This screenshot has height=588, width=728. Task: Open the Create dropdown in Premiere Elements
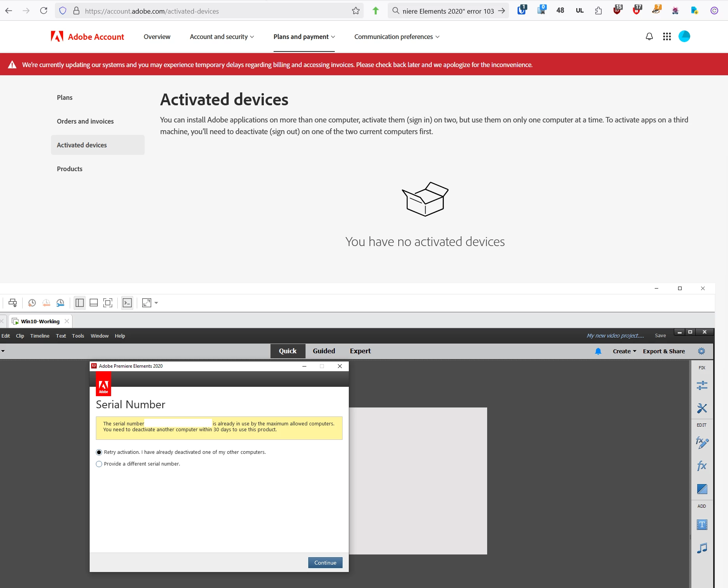(x=624, y=351)
